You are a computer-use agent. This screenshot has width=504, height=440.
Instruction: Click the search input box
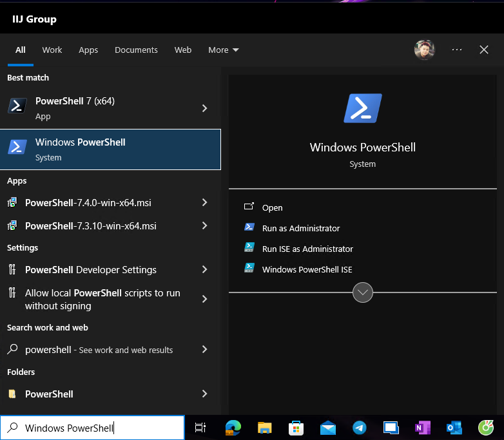click(97, 428)
